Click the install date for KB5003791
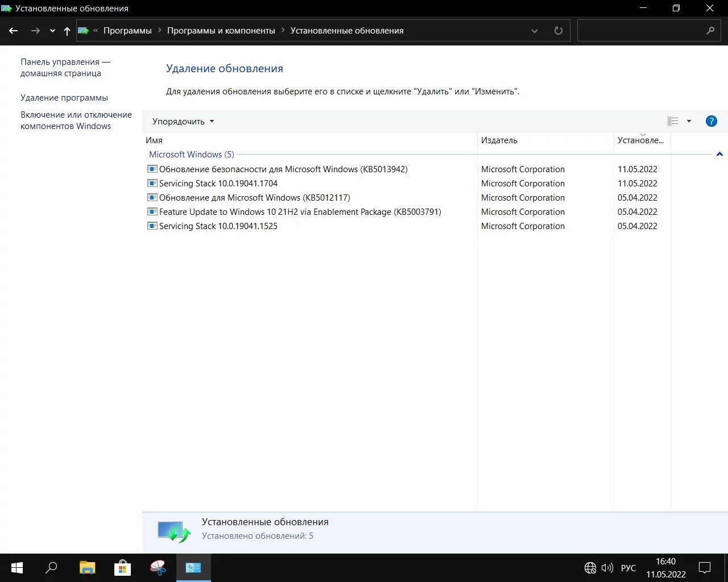This screenshot has height=582, width=728. (638, 212)
